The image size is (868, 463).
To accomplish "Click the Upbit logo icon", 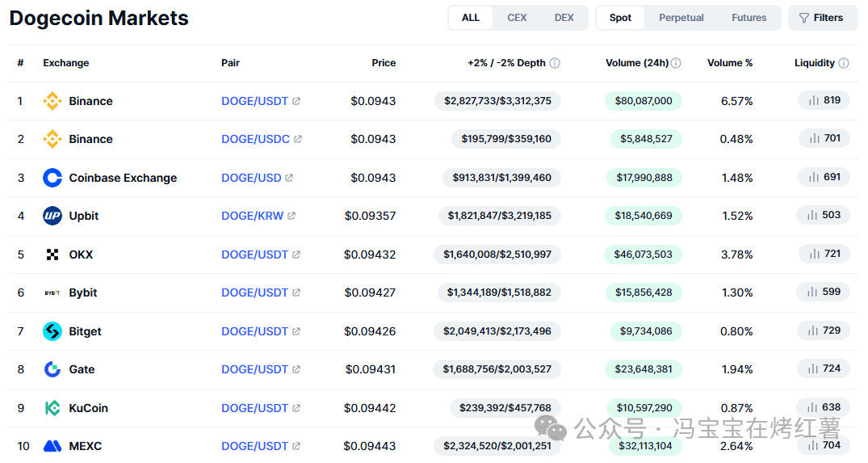I will coord(52,216).
